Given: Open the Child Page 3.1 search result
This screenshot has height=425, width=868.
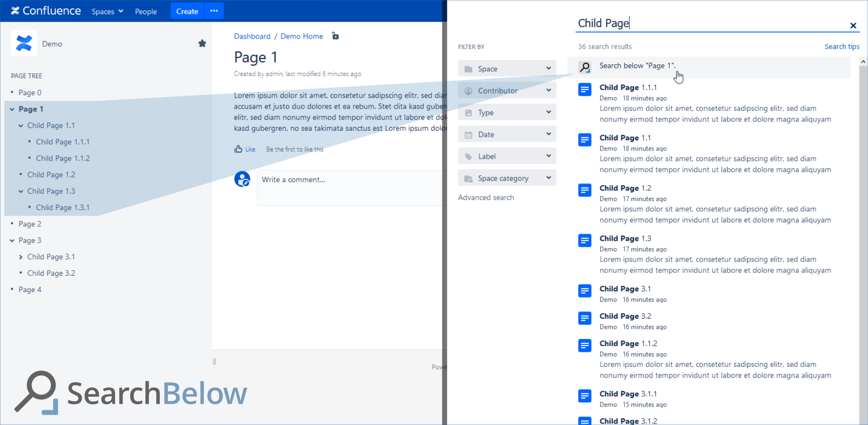Looking at the screenshot, I should tap(625, 289).
